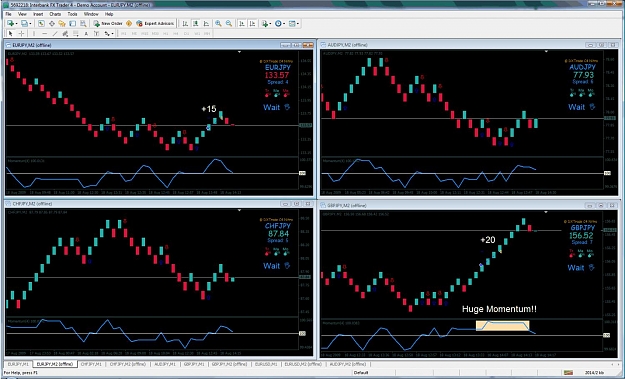The width and height of the screenshot is (625, 379).
Task: Select the Text tool
Action: (x=86, y=33)
